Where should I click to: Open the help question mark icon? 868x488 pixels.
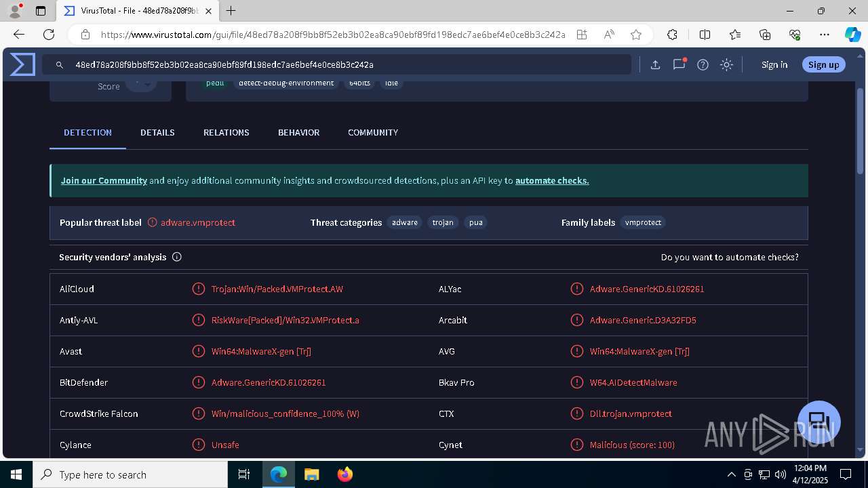tap(703, 65)
